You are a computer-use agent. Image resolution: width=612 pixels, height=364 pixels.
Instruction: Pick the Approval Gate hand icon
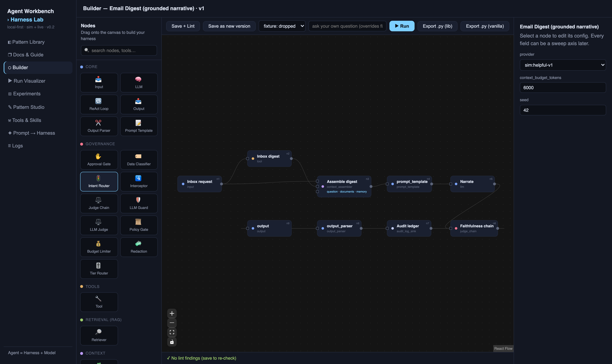coord(98,156)
